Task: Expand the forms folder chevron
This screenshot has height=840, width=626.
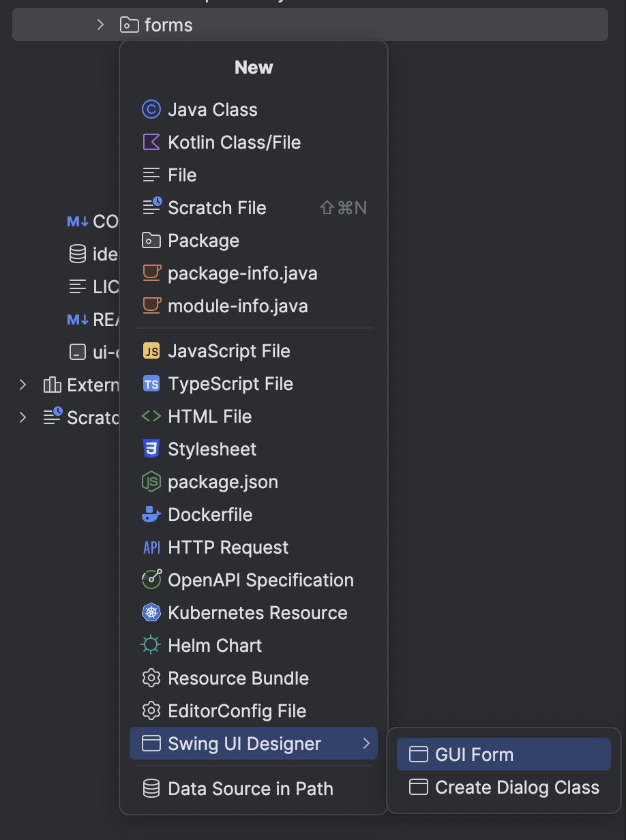Action: coord(100,24)
